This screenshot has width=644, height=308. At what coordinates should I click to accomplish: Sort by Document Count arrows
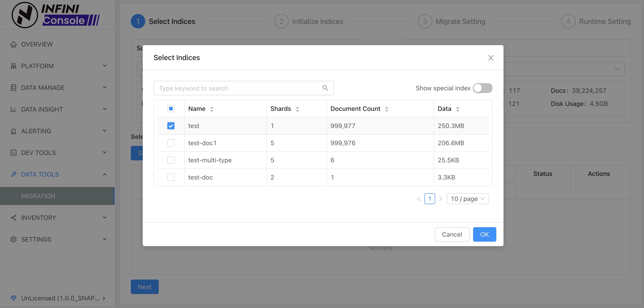click(x=386, y=109)
